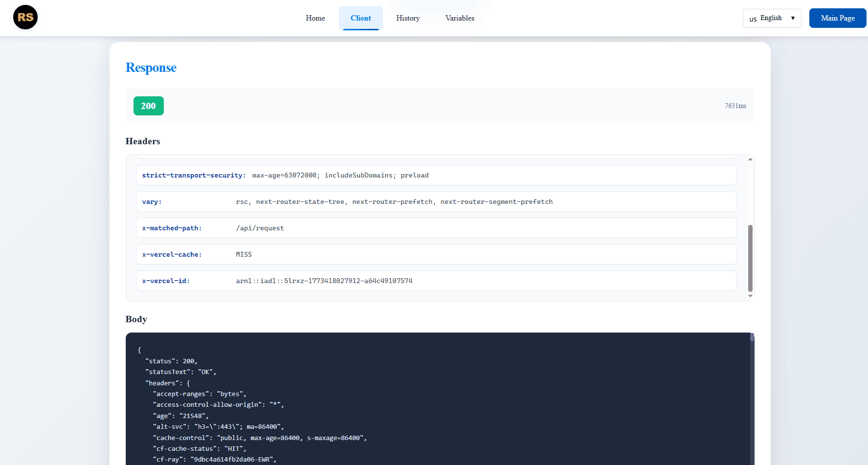Click the Main Page button
The width and height of the screenshot is (868, 465).
[837, 18]
